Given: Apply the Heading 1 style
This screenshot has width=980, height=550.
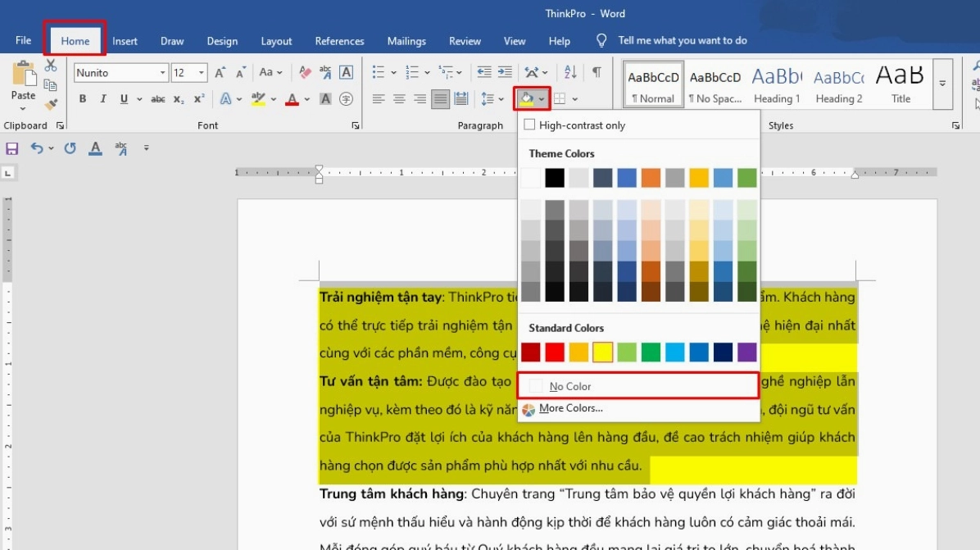Looking at the screenshot, I should [x=777, y=84].
